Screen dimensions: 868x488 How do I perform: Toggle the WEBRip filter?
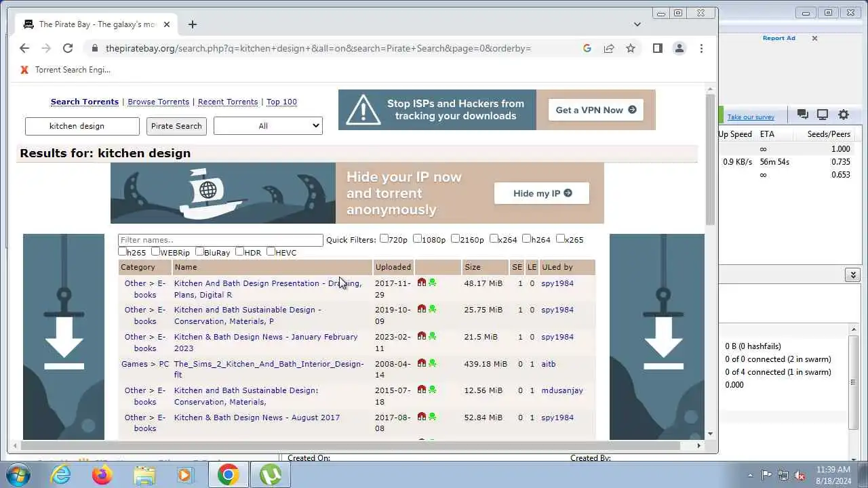156,251
